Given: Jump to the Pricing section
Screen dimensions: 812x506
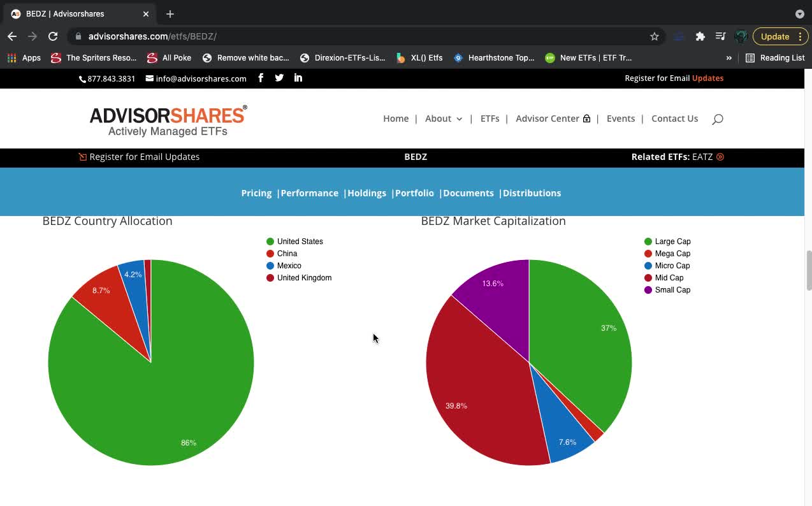Looking at the screenshot, I should 256,193.
